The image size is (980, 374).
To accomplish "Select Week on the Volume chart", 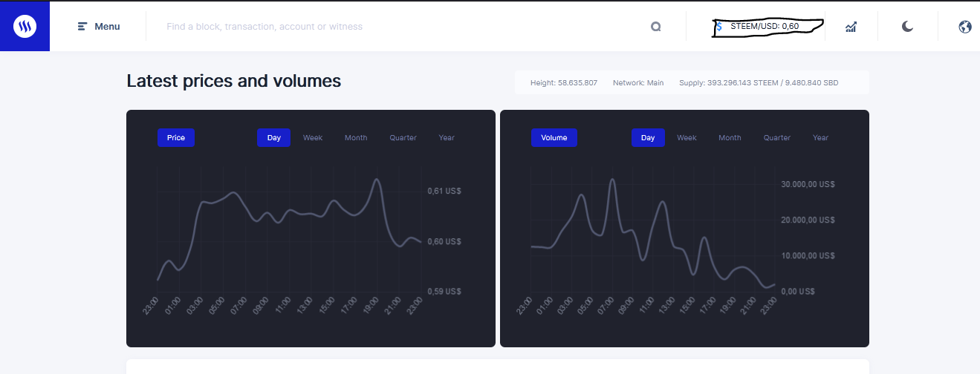I will [687, 138].
